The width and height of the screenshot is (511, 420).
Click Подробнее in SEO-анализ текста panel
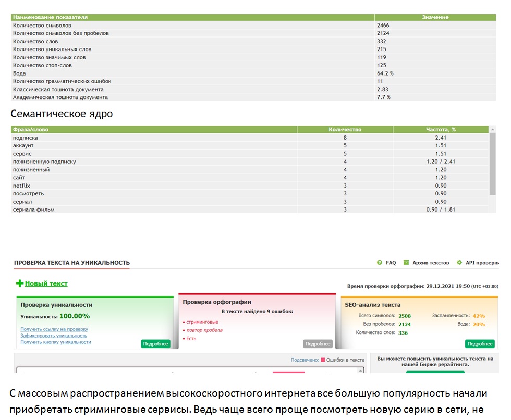tap(480, 344)
